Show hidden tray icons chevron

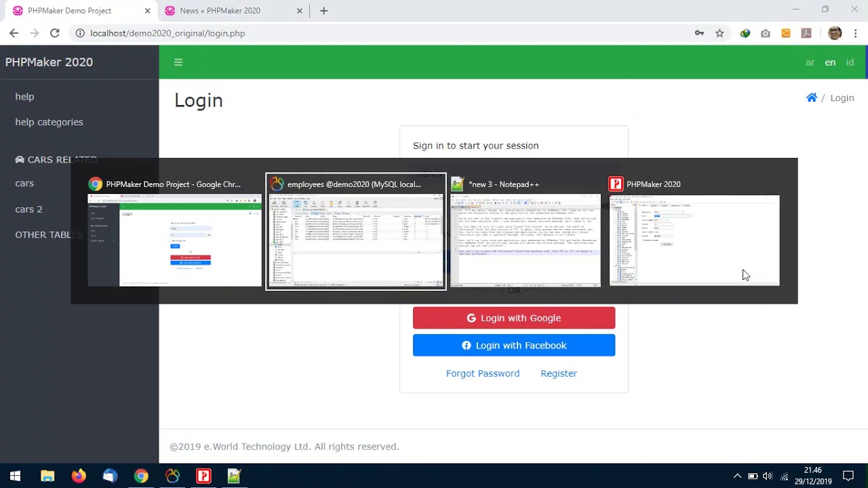(x=737, y=476)
